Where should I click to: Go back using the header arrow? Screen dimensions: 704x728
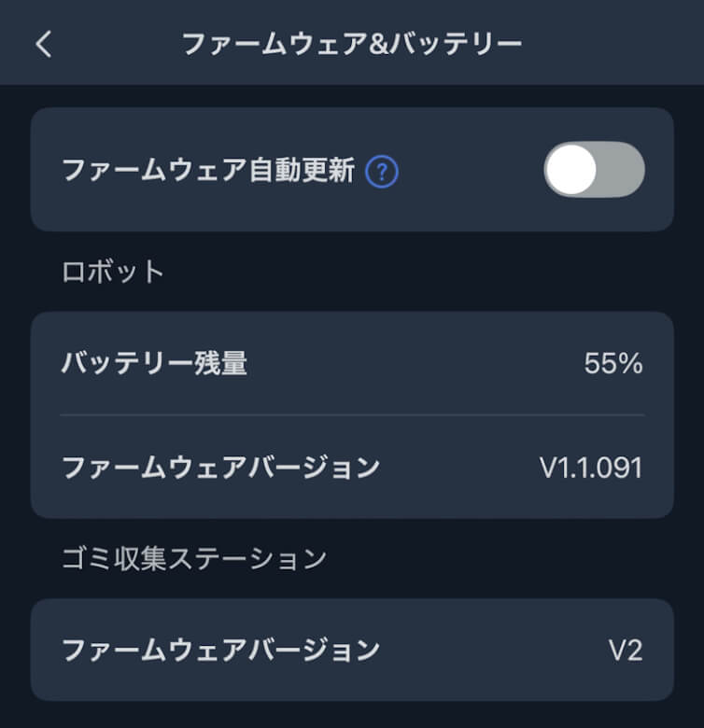[44, 44]
